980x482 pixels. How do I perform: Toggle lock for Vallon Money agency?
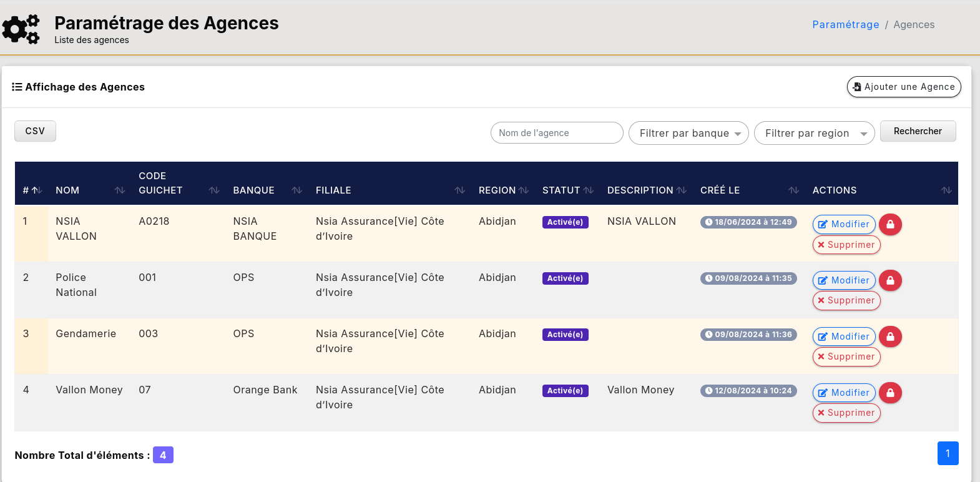[890, 393]
